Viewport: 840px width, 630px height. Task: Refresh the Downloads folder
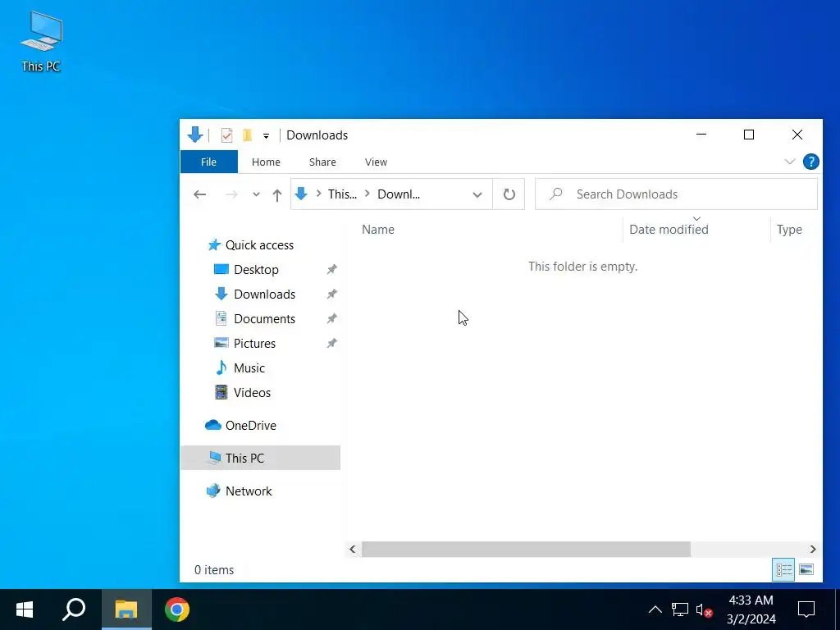509,194
